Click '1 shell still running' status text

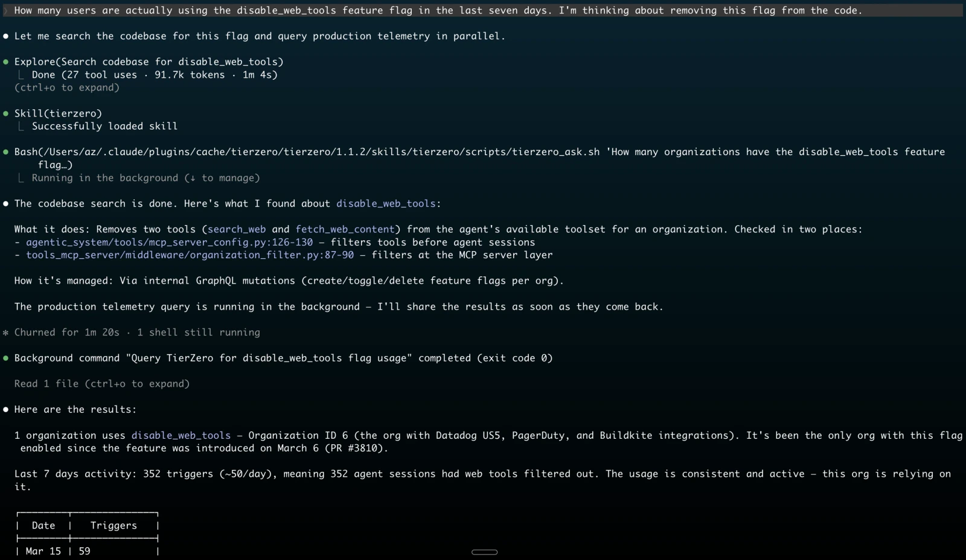(x=199, y=332)
